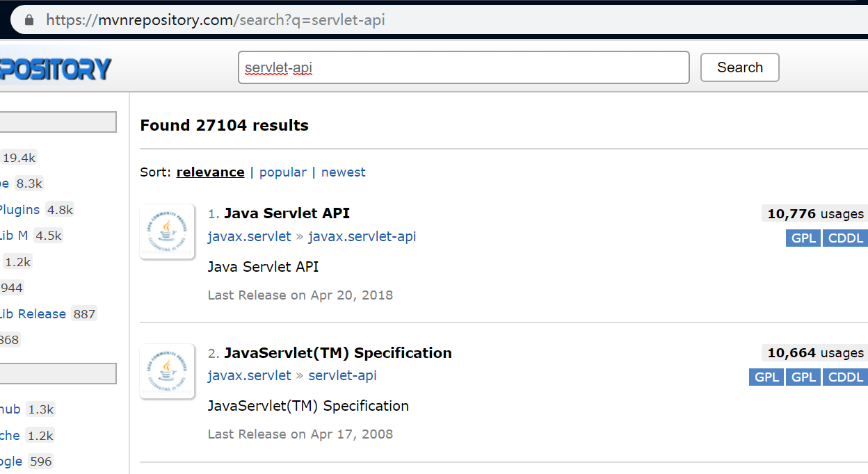868x474 pixels.
Task: Click 10,776 usages link
Action: (x=815, y=213)
